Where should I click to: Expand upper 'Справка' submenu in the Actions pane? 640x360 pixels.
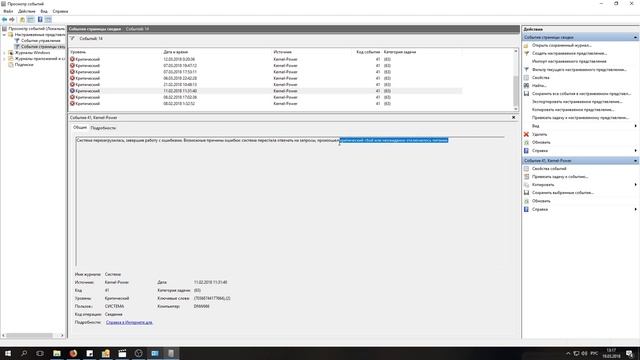635,151
